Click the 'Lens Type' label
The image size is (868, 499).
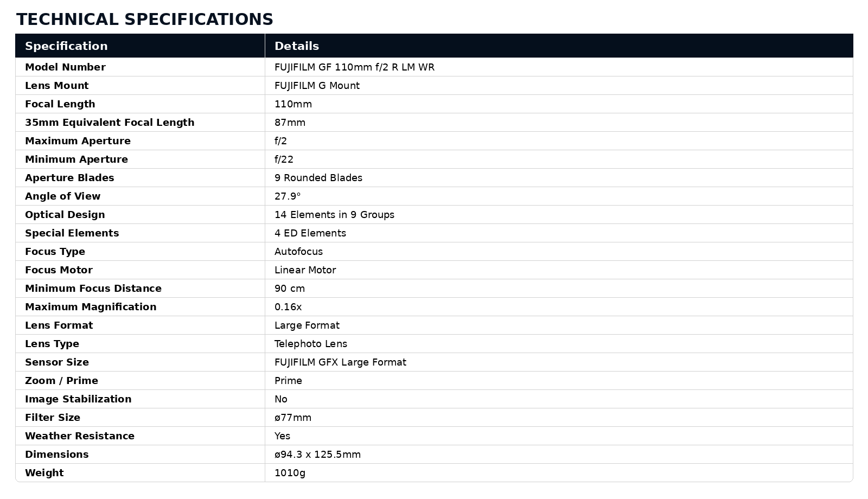click(x=52, y=344)
